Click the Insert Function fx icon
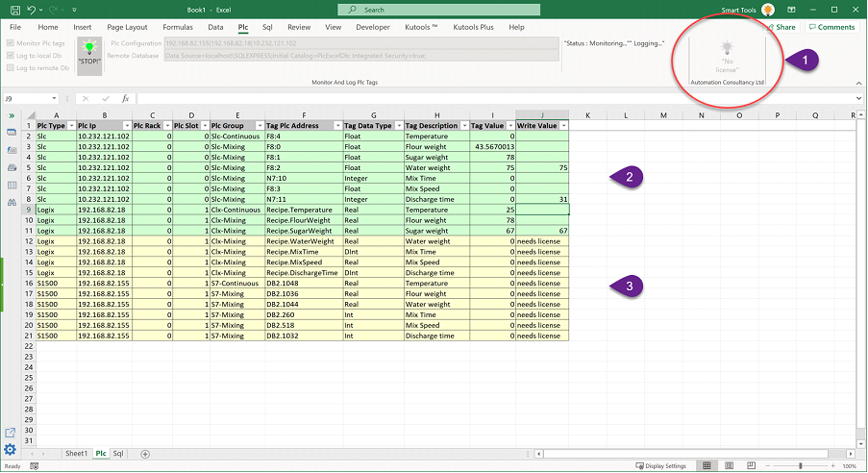The image size is (868, 473). click(x=126, y=99)
